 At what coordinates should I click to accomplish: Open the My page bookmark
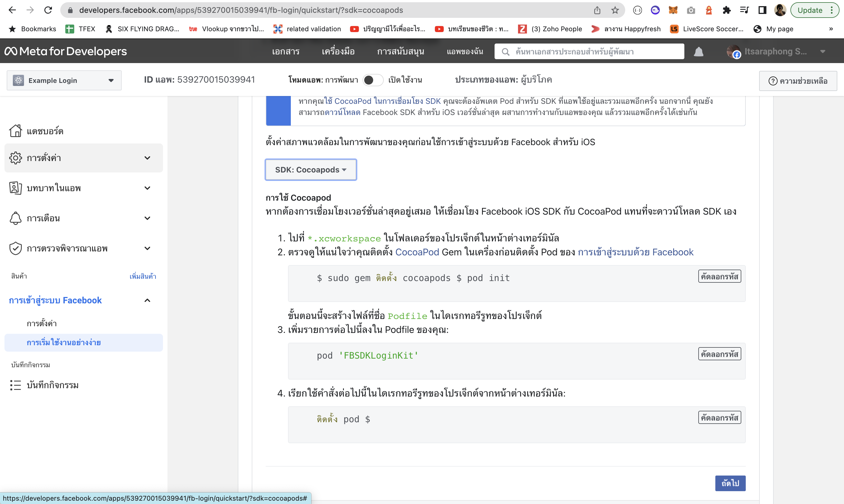click(x=773, y=29)
